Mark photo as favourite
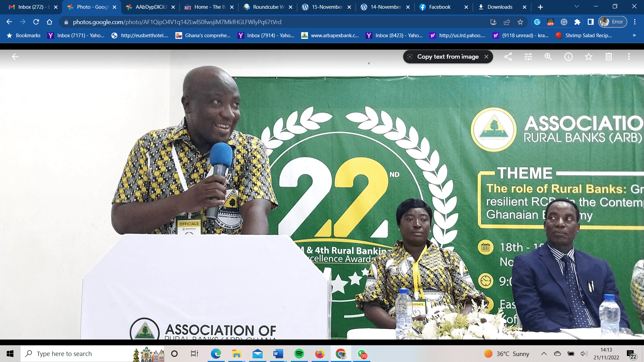Viewport: 644px width, 362px height. click(x=589, y=57)
